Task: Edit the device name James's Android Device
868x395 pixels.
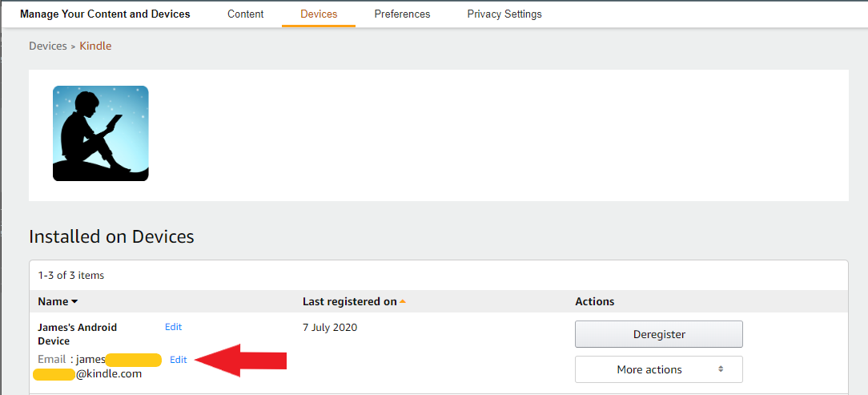Action: (x=173, y=327)
